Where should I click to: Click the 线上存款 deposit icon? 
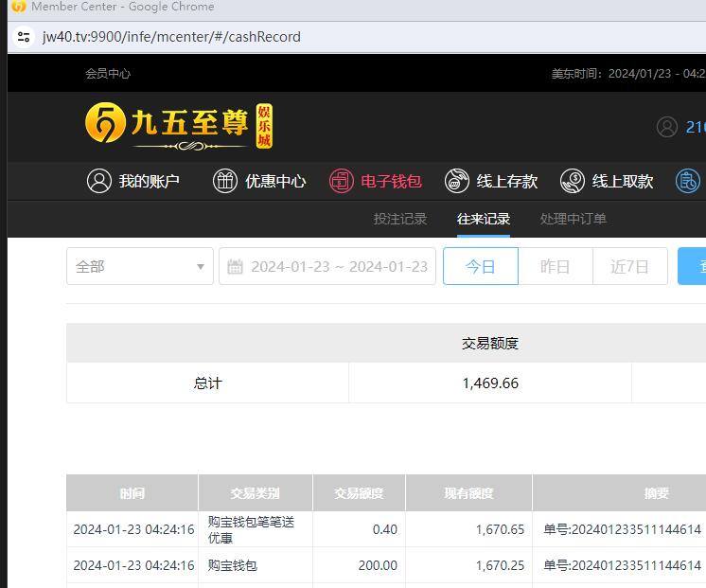(457, 181)
